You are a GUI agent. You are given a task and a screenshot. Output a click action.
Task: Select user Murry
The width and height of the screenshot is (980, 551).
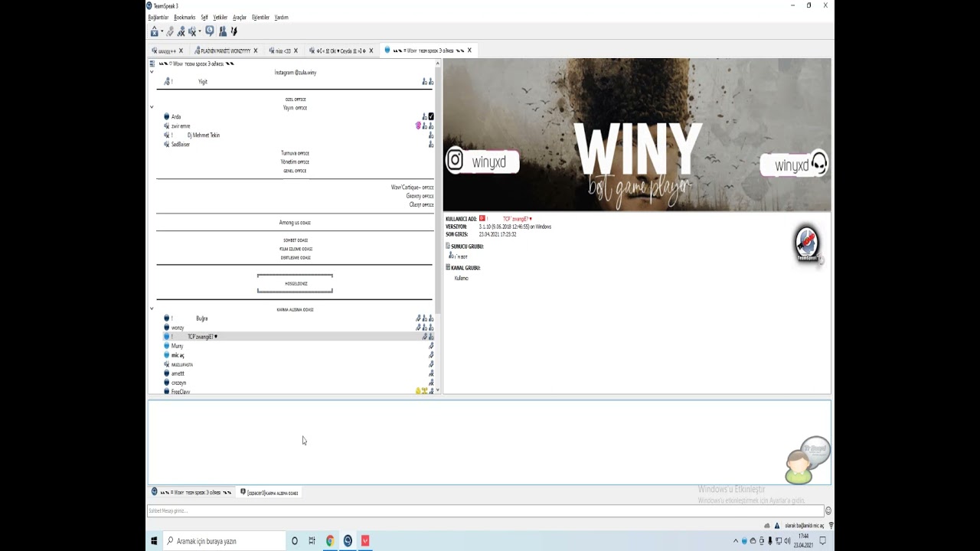coord(177,346)
